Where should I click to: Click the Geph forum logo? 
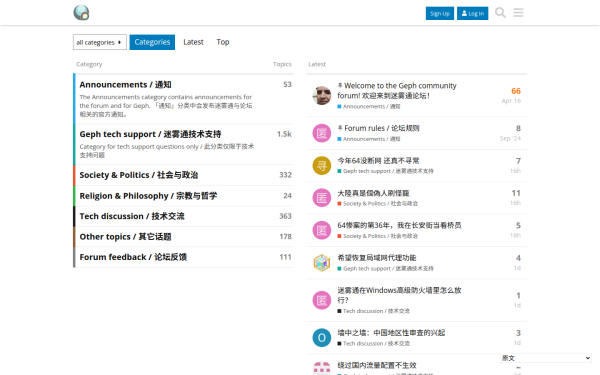[82, 13]
